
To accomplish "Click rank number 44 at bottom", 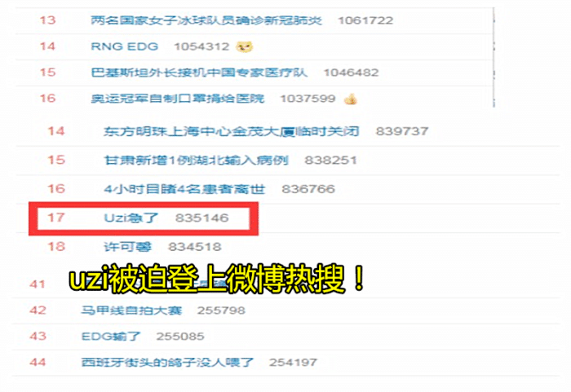I will pyautogui.click(x=38, y=362).
